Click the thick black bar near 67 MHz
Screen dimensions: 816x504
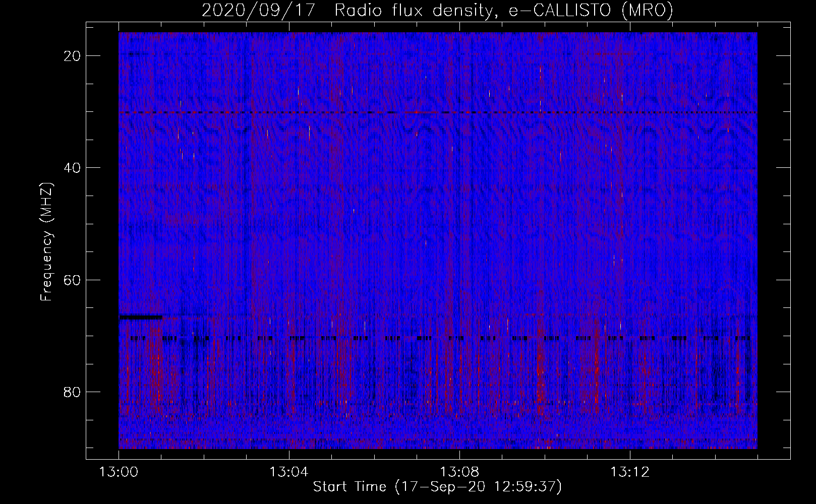[141, 317]
